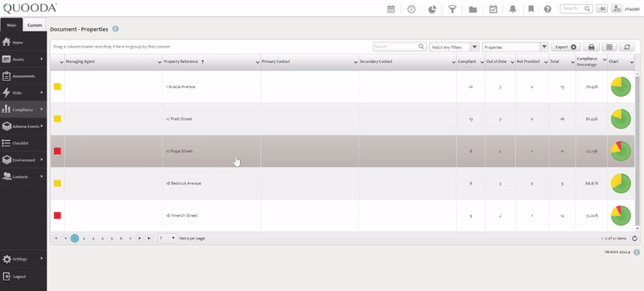Go to page 3 in the pager
The width and height of the screenshot is (644, 291).
click(93, 239)
